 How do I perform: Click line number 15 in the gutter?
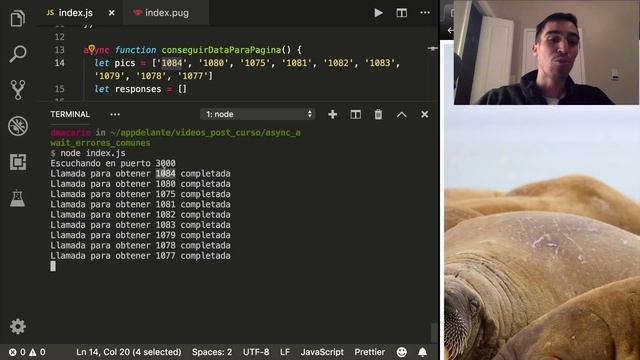[60, 89]
